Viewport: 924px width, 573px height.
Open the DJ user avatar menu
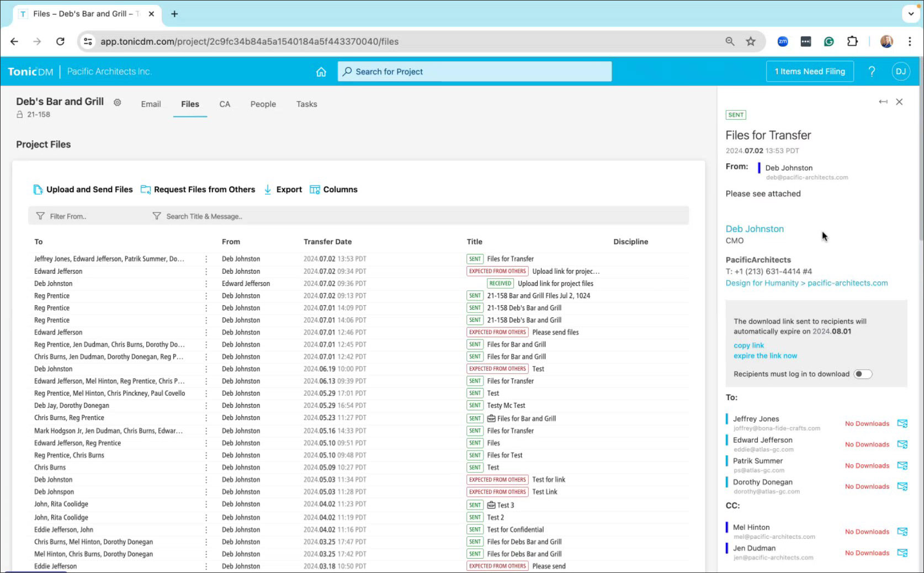901,71
